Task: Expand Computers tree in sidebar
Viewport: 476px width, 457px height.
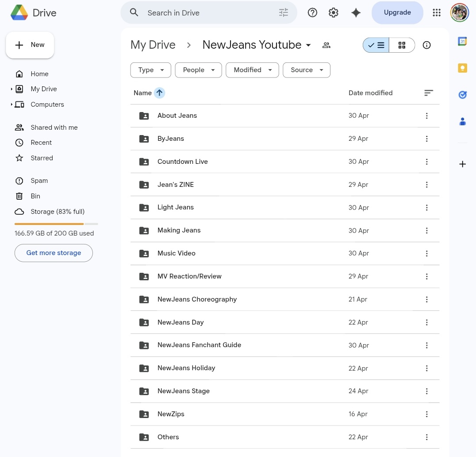Action: tap(12, 105)
